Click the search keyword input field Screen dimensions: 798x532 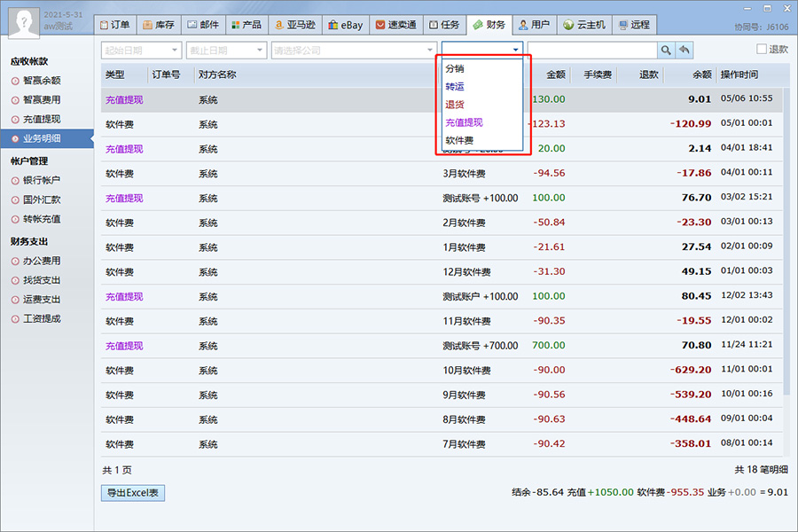coord(591,51)
